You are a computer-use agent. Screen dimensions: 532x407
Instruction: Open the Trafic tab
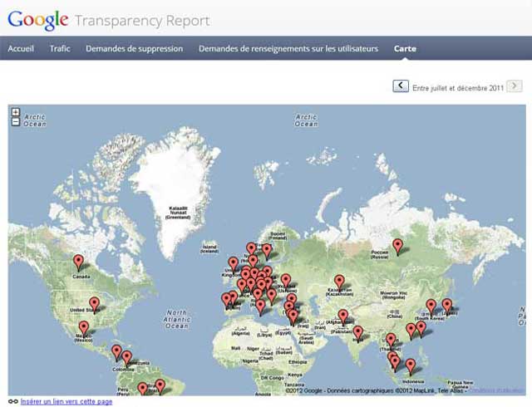(60, 48)
